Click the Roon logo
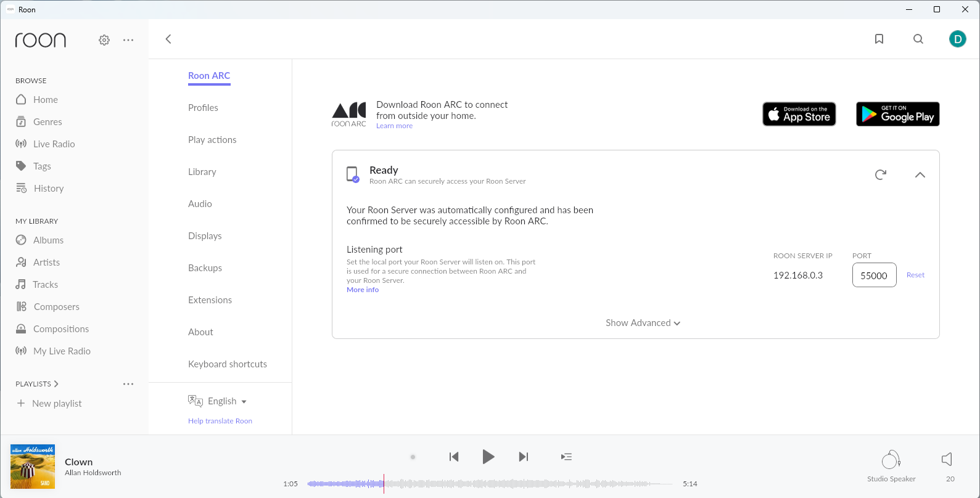 coord(41,40)
